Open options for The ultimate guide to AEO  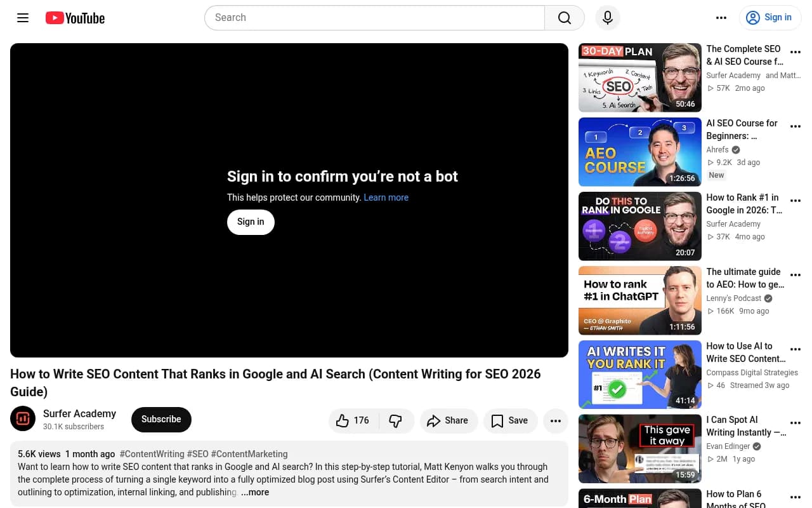pos(795,275)
